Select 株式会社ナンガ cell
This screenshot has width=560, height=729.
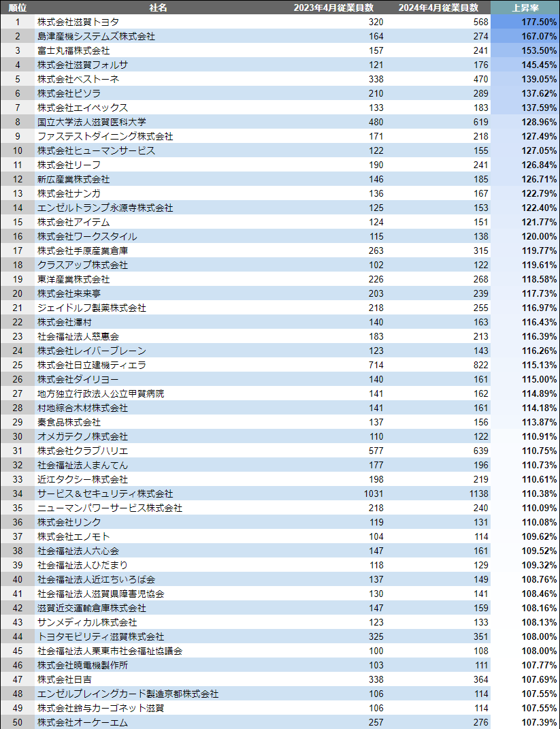tap(159, 193)
